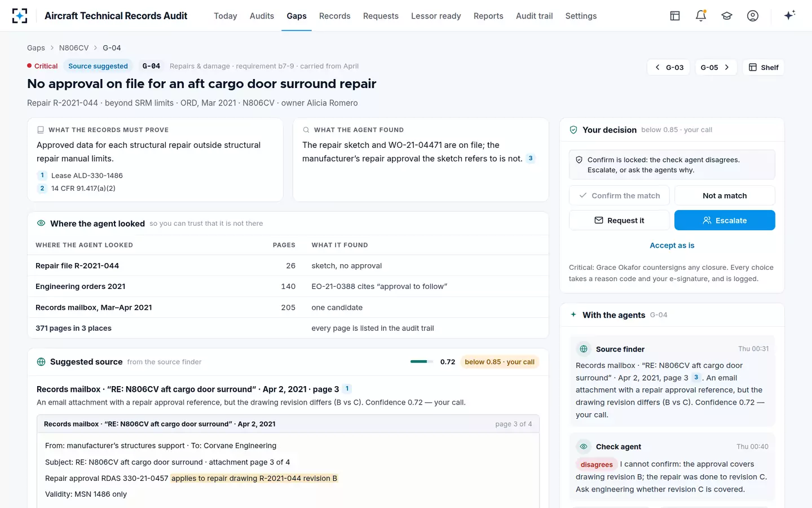Click the below 0.85 your call badge
812x508 pixels.
pos(500,362)
